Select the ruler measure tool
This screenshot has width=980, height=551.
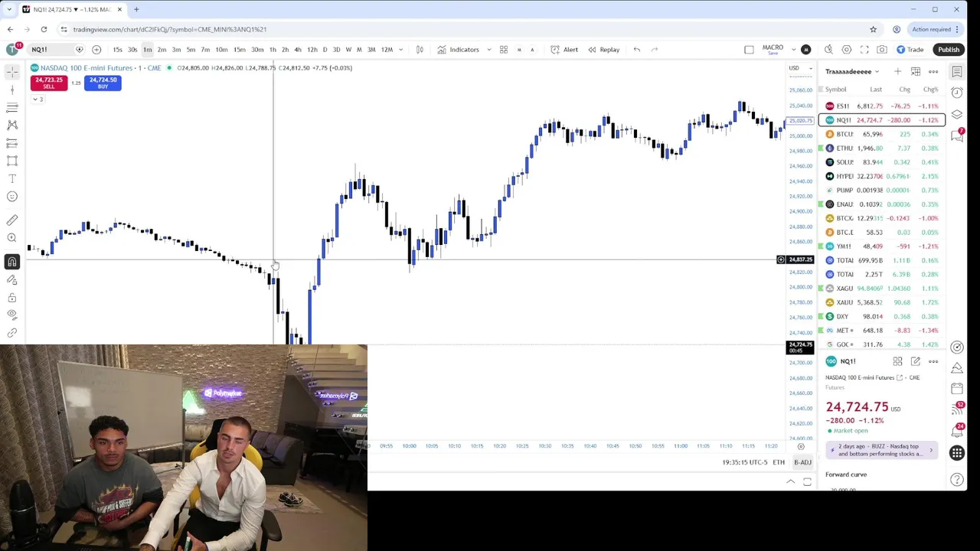pos(12,220)
